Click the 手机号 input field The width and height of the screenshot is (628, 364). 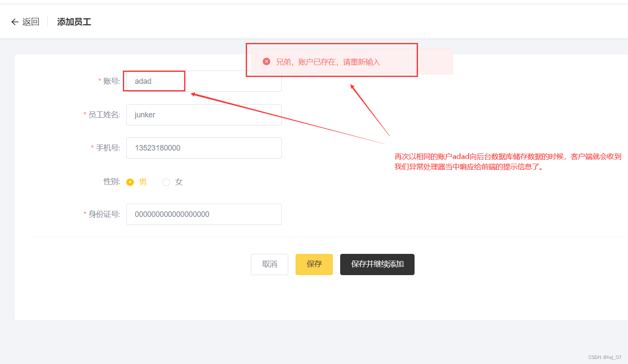tap(204, 148)
